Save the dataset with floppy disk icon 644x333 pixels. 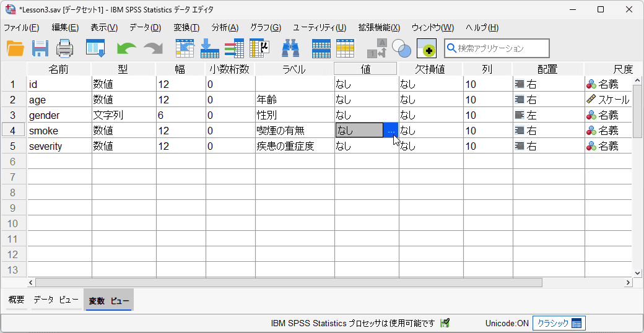pos(40,48)
